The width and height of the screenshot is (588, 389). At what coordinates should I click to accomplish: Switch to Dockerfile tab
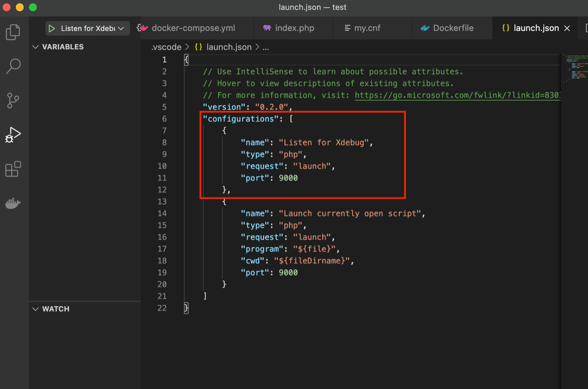(x=453, y=28)
